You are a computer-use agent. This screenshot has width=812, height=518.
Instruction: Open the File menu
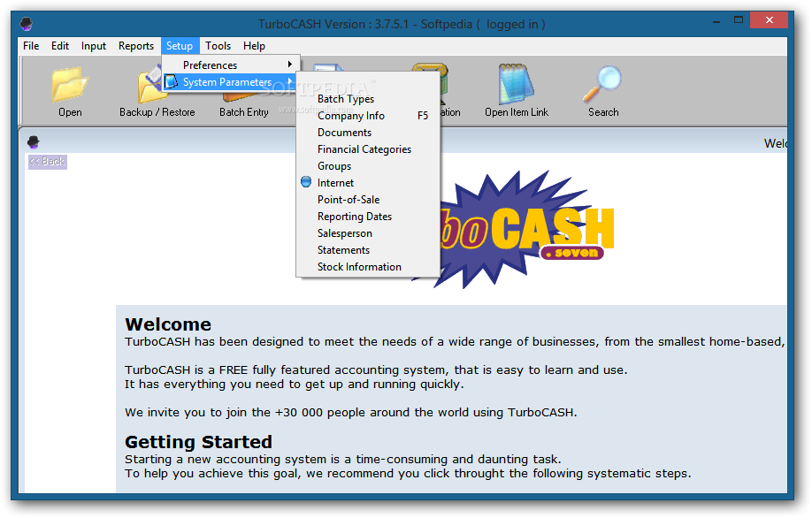(x=31, y=46)
